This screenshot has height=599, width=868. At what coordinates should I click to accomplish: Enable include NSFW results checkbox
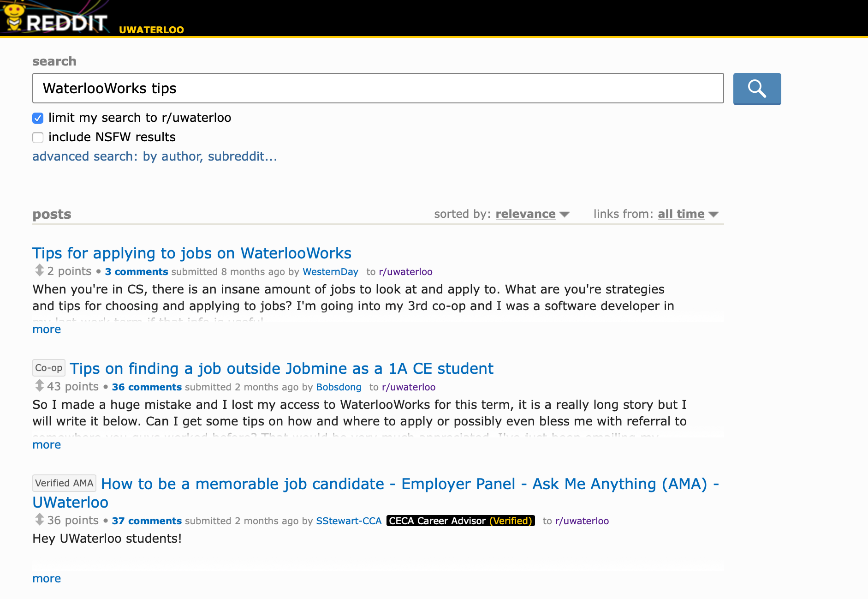pos(38,138)
